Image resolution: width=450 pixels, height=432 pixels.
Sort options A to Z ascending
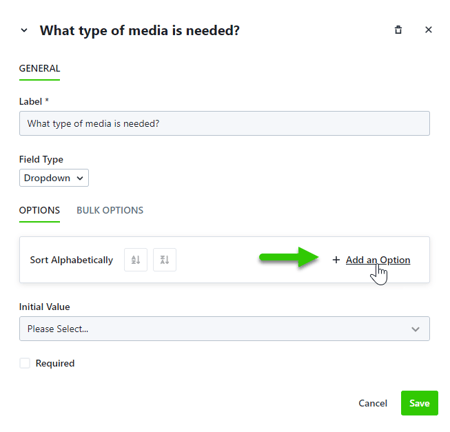[136, 260]
